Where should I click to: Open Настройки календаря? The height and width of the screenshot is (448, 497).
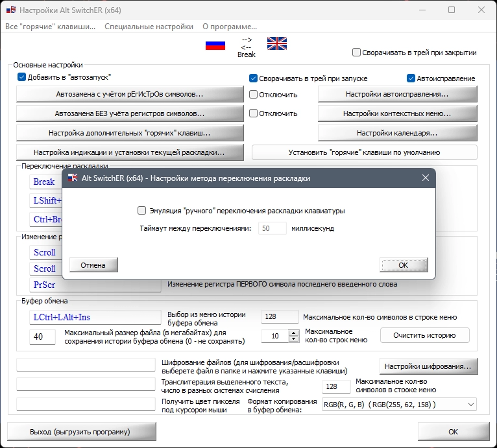pos(397,133)
